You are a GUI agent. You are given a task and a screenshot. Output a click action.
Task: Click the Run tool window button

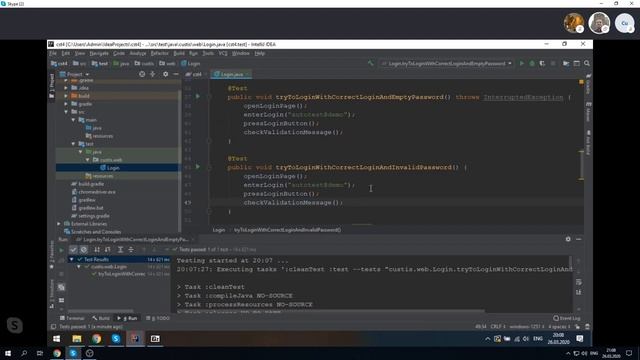[x=127, y=318]
